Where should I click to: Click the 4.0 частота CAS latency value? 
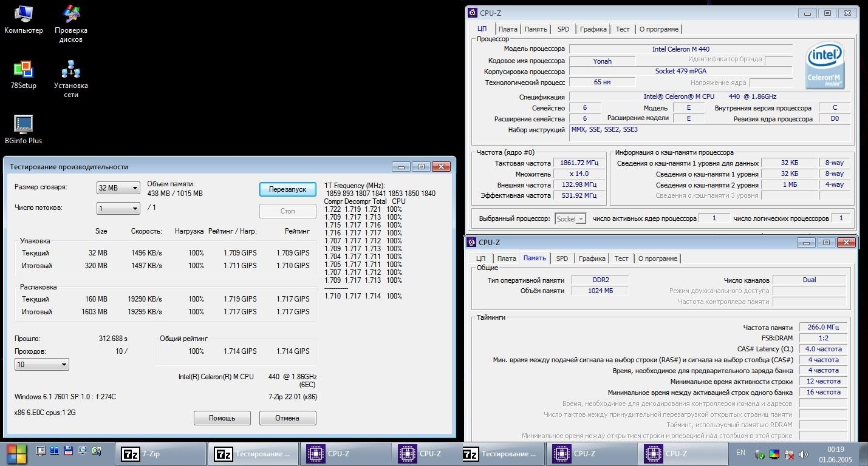(823, 349)
